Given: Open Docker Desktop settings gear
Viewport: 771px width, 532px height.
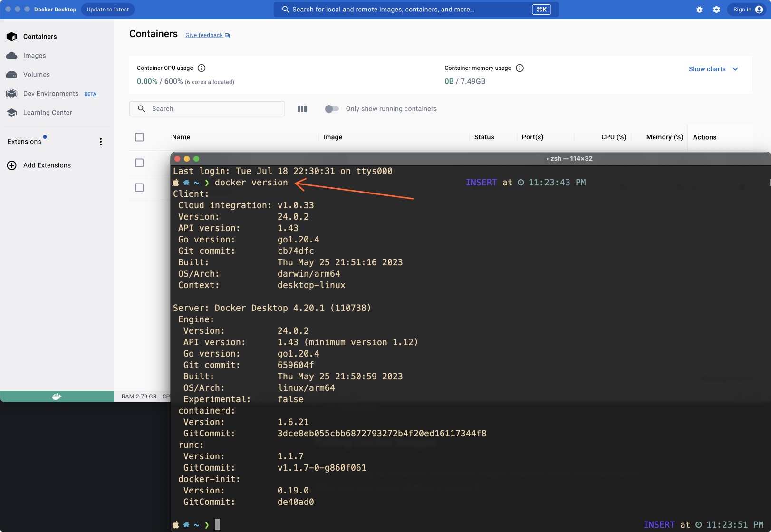Looking at the screenshot, I should tap(716, 10).
